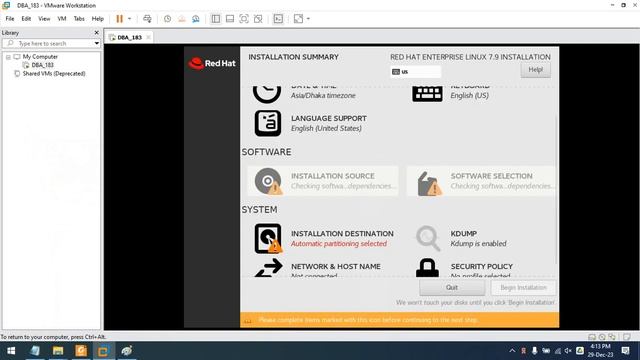This screenshot has height=360, width=640.
Task: Open the Language Support icon
Action: (x=268, y=123)
